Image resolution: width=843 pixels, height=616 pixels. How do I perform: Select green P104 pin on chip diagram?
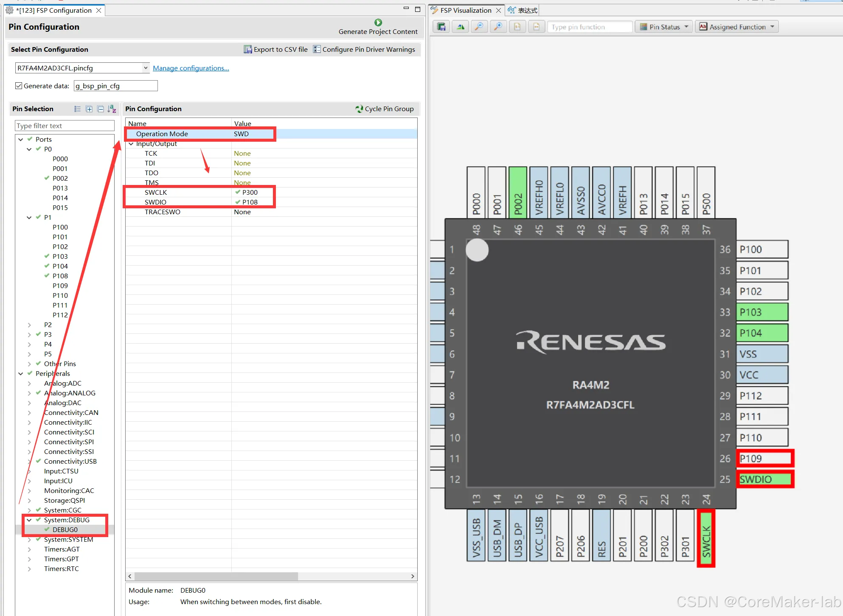tap(762, 333)
